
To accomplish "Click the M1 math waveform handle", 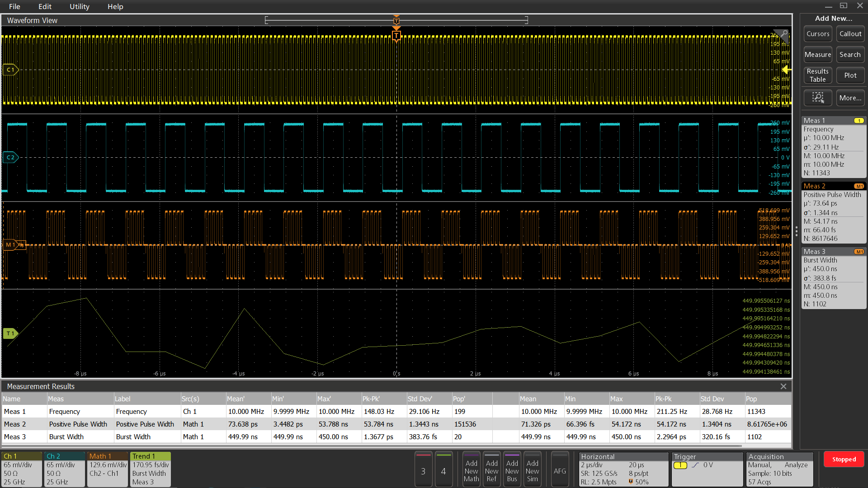I will click(11, 245).
